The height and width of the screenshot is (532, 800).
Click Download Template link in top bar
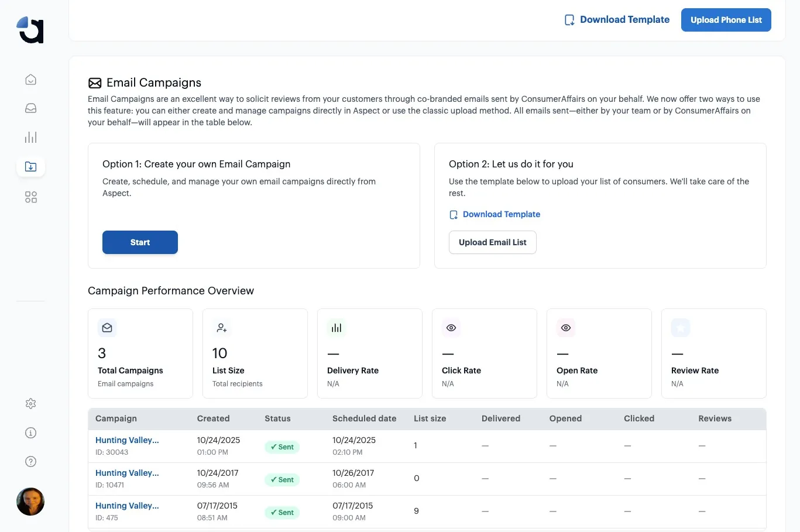tap(617, 20)
